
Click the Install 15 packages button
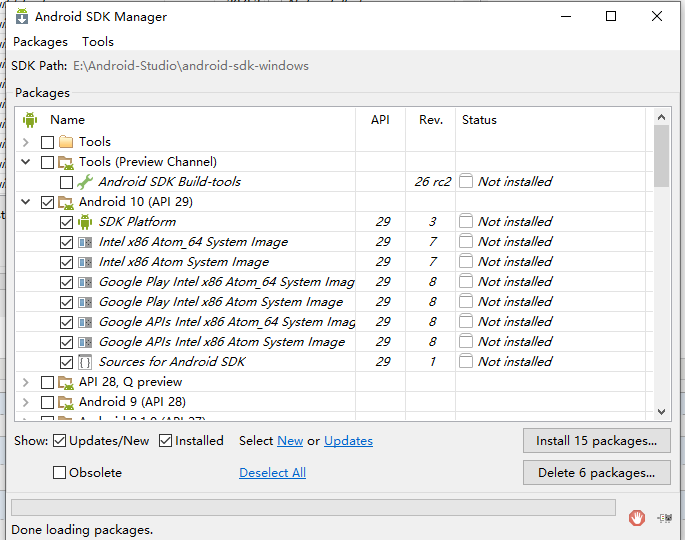pos(596,441)
